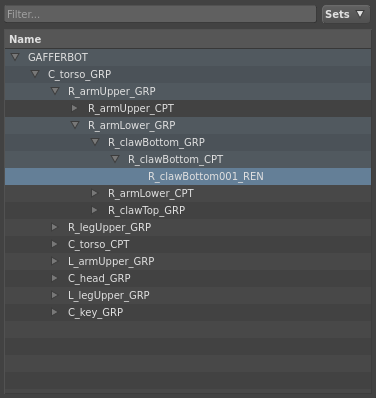Open the Sets dropdown menu
The image size is (376, 398).
point(346,14)
